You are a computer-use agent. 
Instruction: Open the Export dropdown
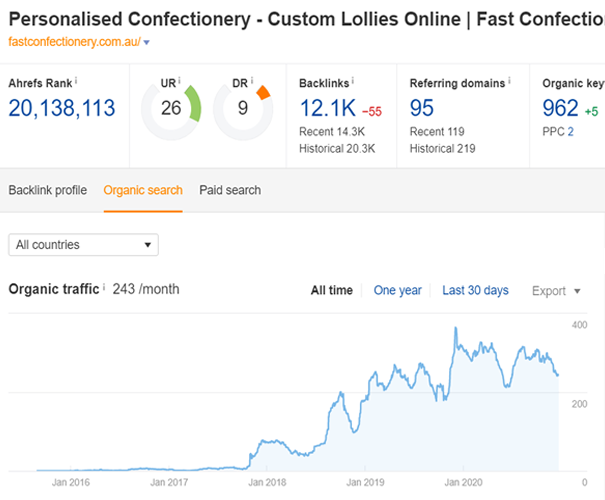tap(556, 291)
